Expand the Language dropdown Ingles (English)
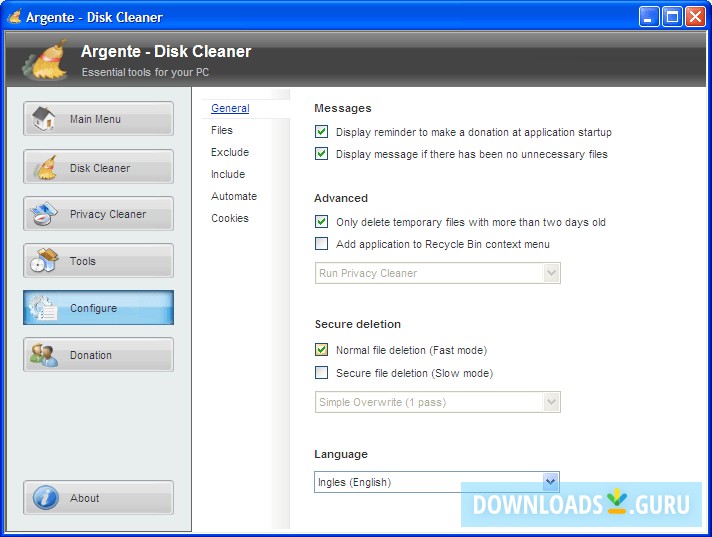712x537 pixels. click(x=437, y=482)
